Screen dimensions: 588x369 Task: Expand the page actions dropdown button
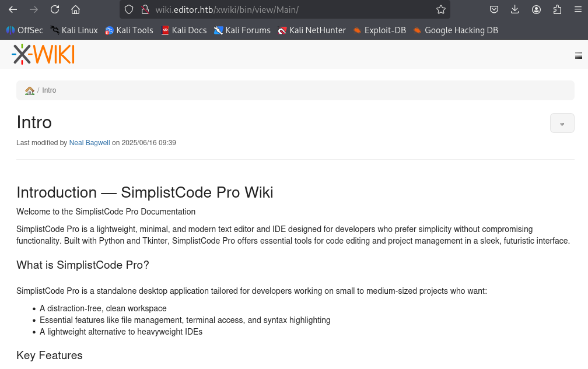562,124
